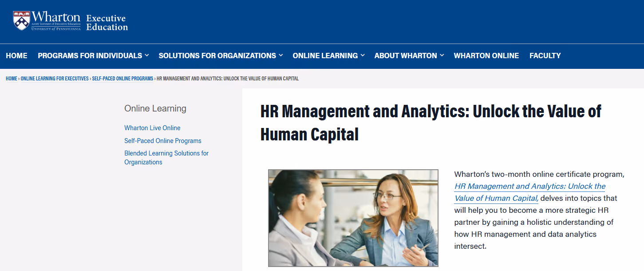
Task: Open ONLINE LEARNING menu item
Action: click(x=325, y=56)
